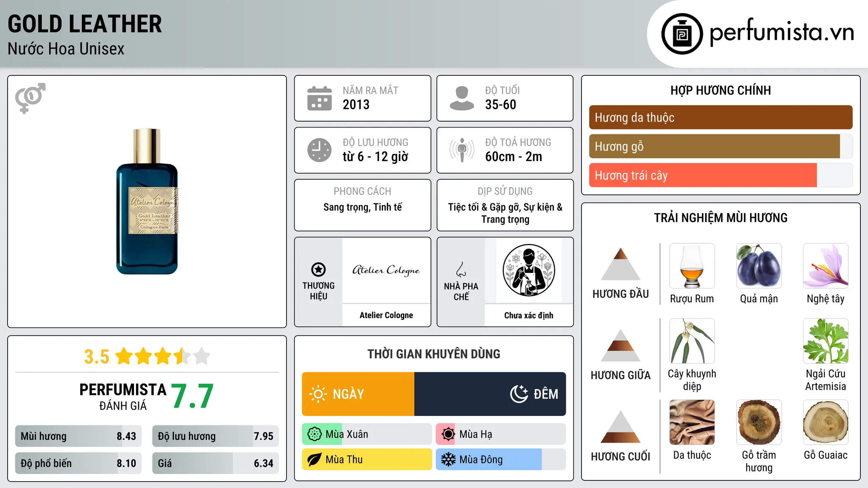This screenshot has height=488, width=868.
Task: Click the Hương gỗ accord bar
Action: coord(721,146)
